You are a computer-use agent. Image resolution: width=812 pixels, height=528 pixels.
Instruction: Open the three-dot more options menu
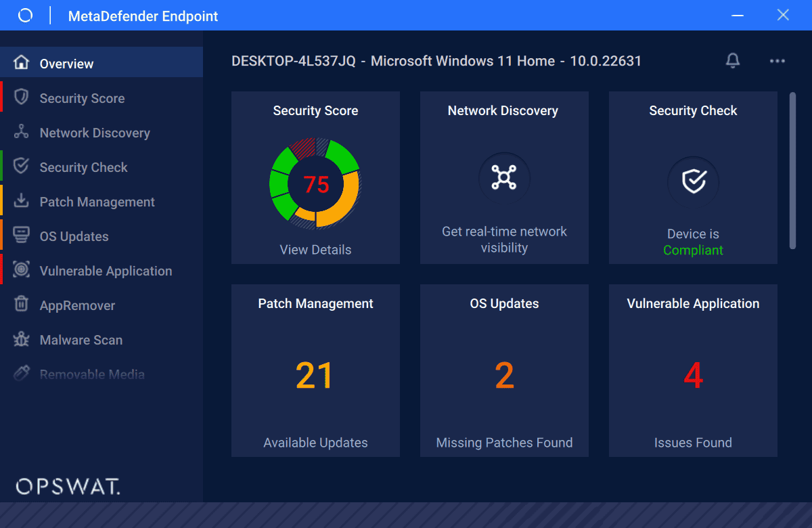tap(777, 61)
